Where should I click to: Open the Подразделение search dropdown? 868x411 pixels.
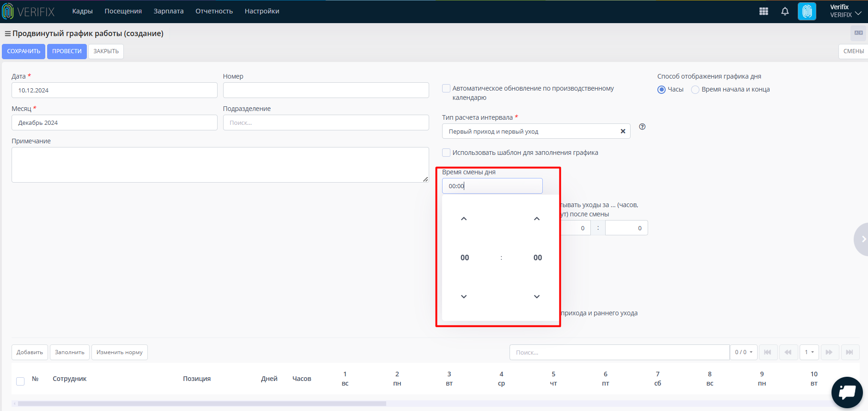tap(326, 123)
